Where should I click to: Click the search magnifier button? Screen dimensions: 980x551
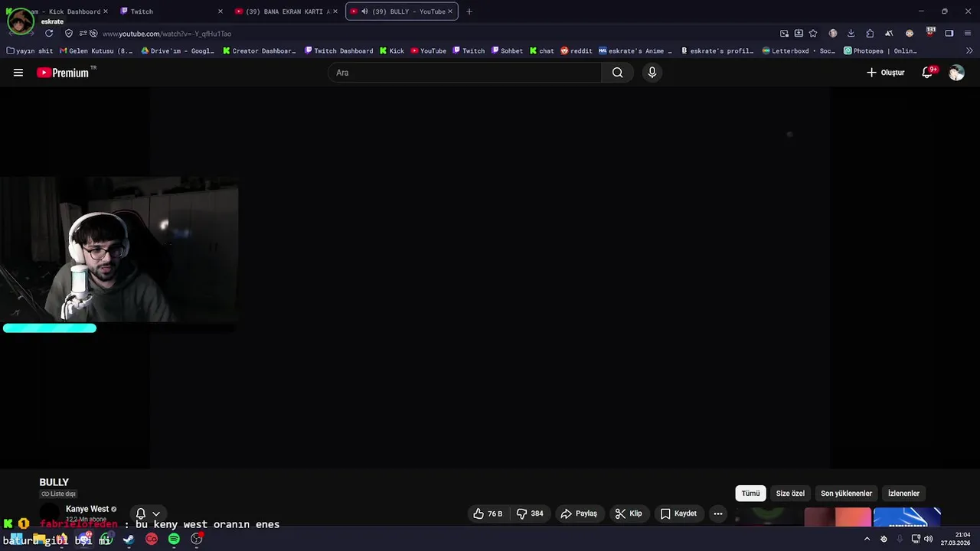pos(617,73)
